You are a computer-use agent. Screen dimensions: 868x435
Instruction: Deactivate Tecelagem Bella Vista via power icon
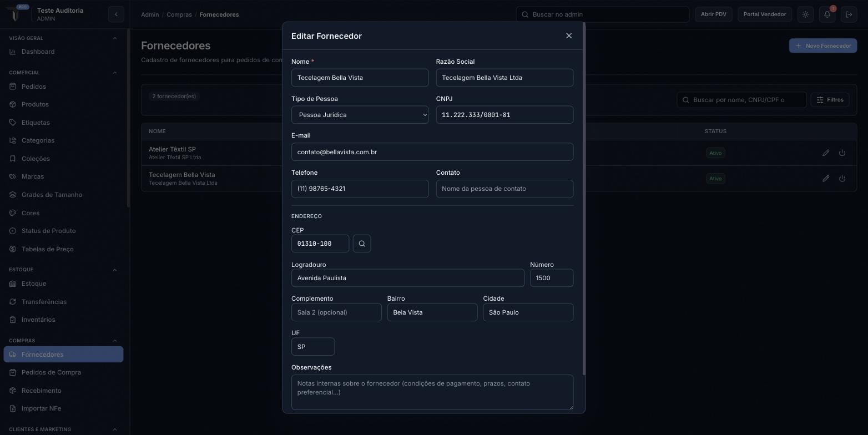point(842,178)
